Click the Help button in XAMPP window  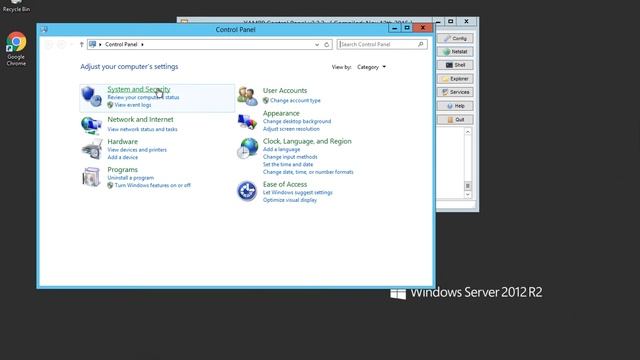[455, 106]
